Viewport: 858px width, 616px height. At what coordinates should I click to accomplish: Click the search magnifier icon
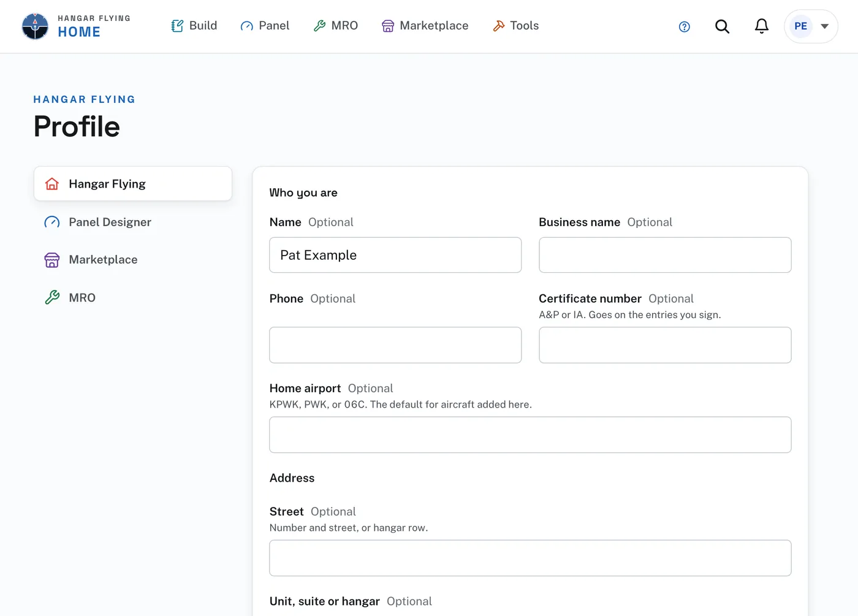pos(723,26)
